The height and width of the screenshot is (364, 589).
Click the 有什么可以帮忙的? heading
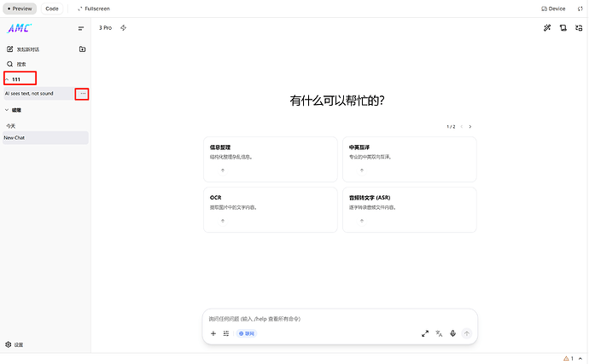tap(337, 101)
